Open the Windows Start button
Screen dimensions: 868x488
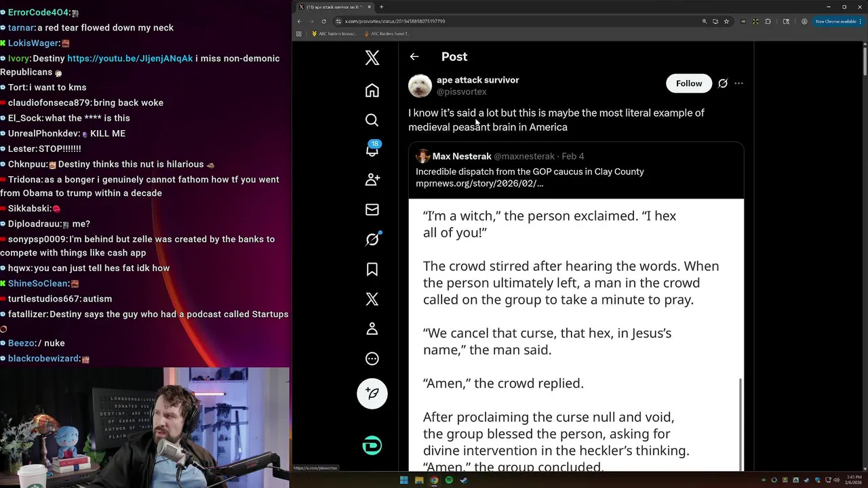click(403, 480)
